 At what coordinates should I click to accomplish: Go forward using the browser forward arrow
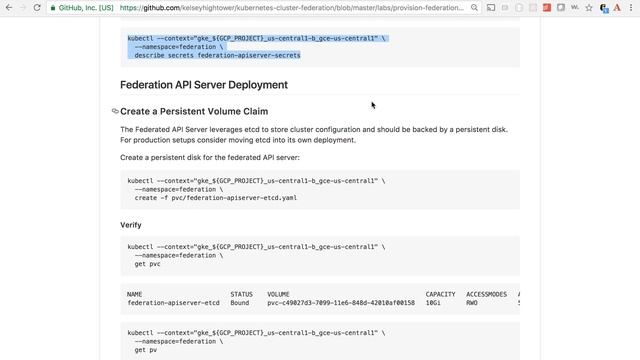[x=23, y=7]
